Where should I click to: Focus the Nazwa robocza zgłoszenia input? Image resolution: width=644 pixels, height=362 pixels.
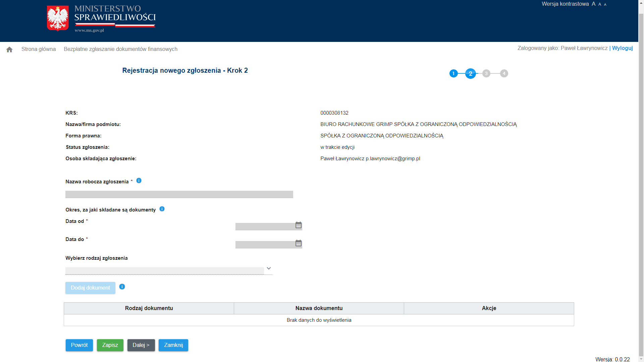[179, 194]
